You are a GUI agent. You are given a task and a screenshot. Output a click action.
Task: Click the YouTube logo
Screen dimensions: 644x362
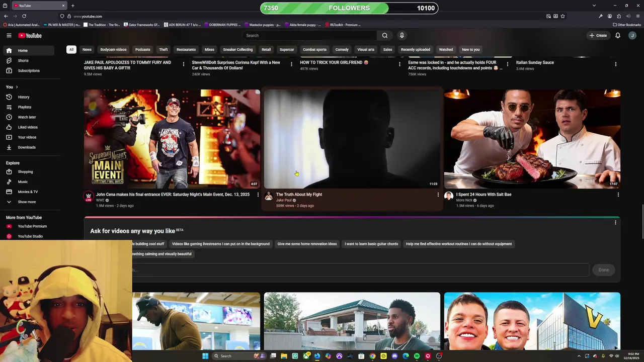pos(30,35)
